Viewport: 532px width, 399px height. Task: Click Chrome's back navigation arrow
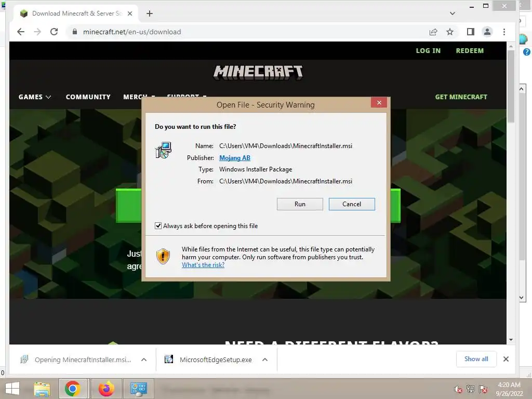[21, 32]
